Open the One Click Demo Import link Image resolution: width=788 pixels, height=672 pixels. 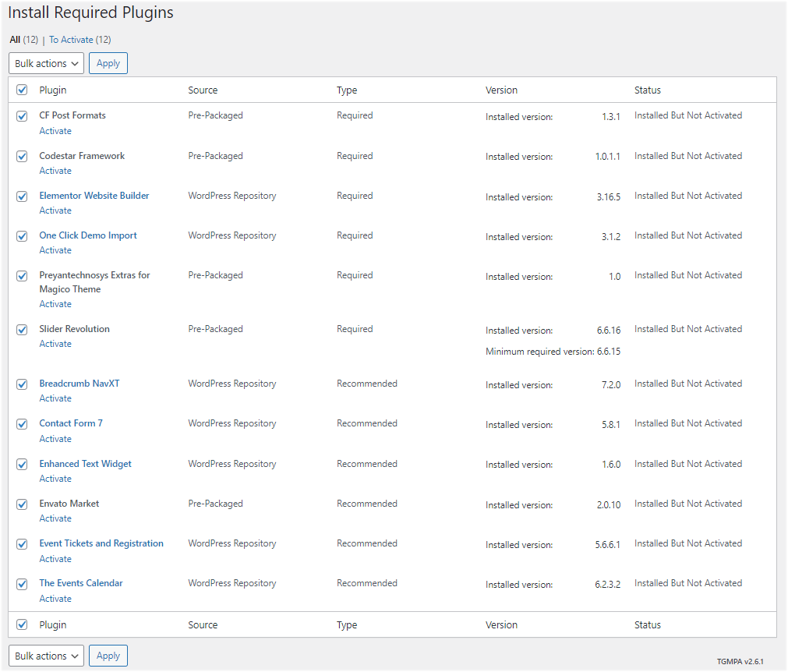click(x=88, y=235)
